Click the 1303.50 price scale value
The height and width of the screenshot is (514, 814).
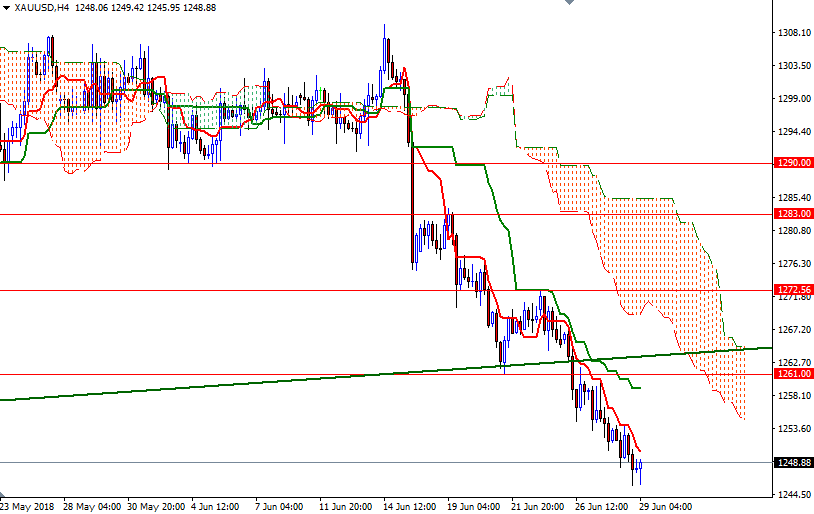click(794, 66)
